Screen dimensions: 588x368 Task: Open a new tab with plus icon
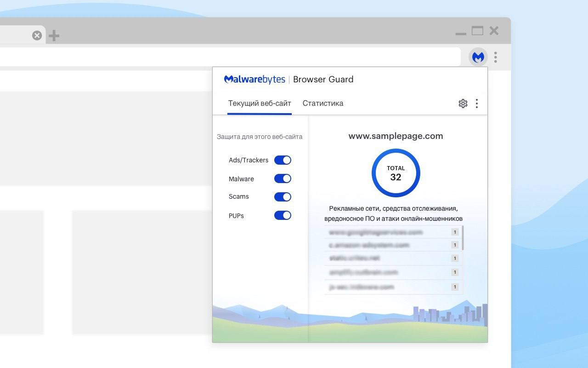(54, 35)
